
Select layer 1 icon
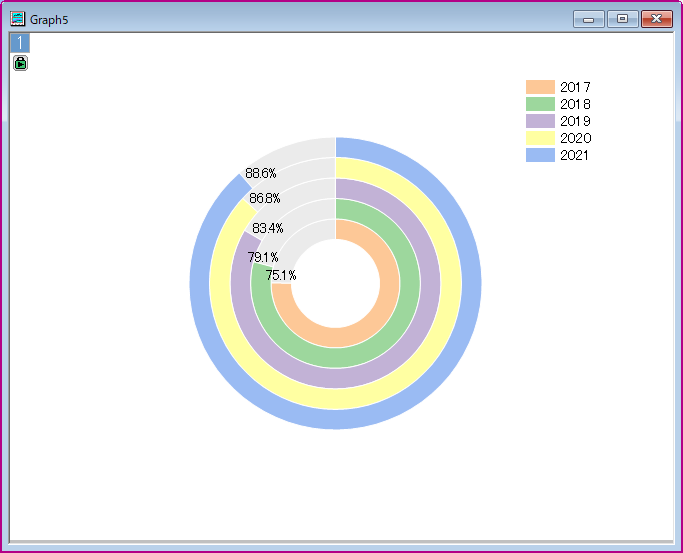(20, 43)
